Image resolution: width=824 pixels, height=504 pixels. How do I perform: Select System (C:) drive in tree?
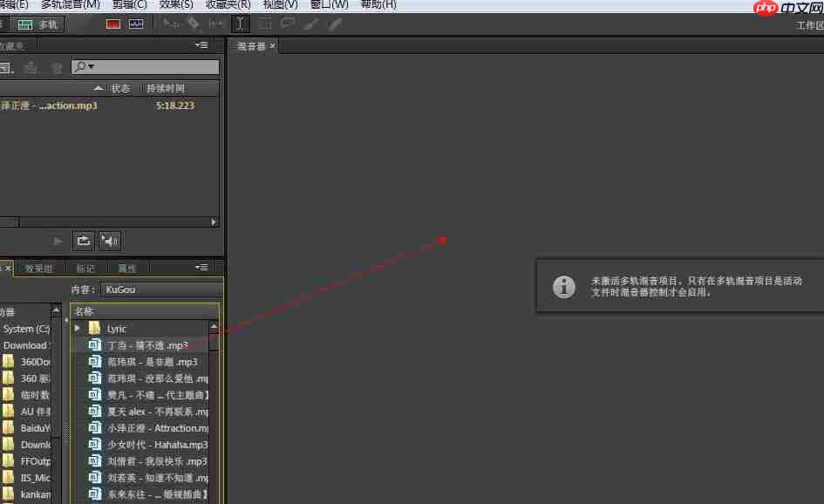(x=26, y=329)
